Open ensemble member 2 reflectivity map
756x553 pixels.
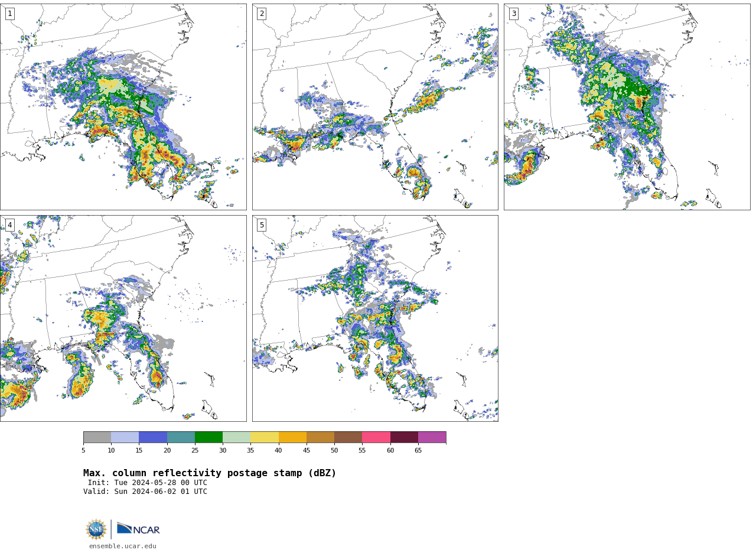pyautogui.click(x=375, y=107)
